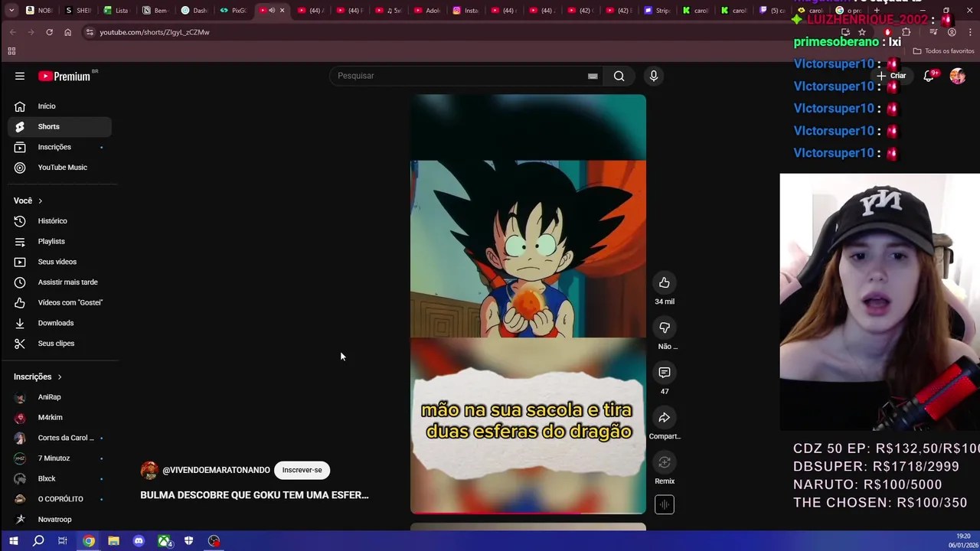Open Windows Start menu
Viewport: 980px width, 551px height.
[x=13, y=541]
